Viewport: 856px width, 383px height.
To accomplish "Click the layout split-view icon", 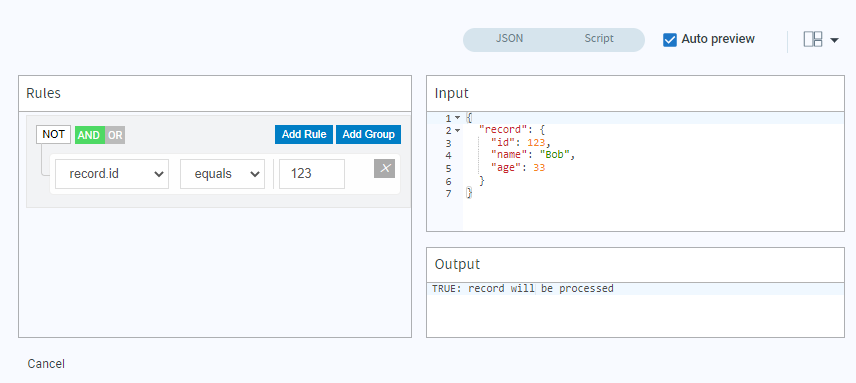I will [x=813, y=39].
